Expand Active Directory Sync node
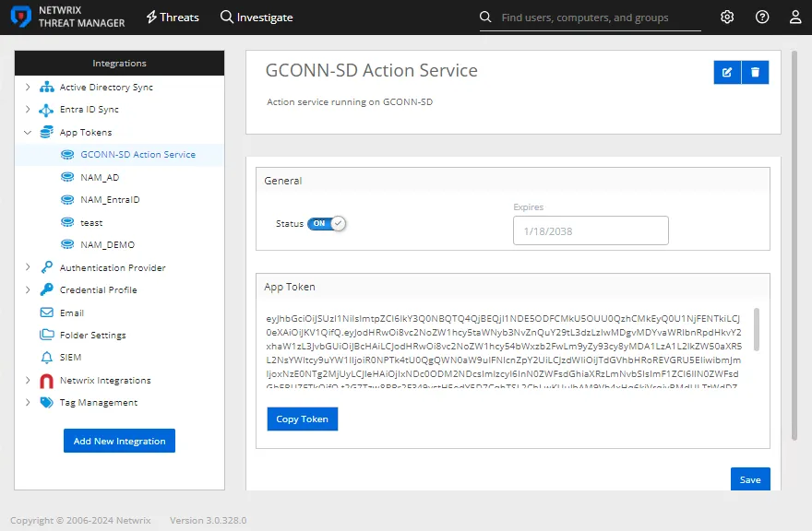 [28, 87]
